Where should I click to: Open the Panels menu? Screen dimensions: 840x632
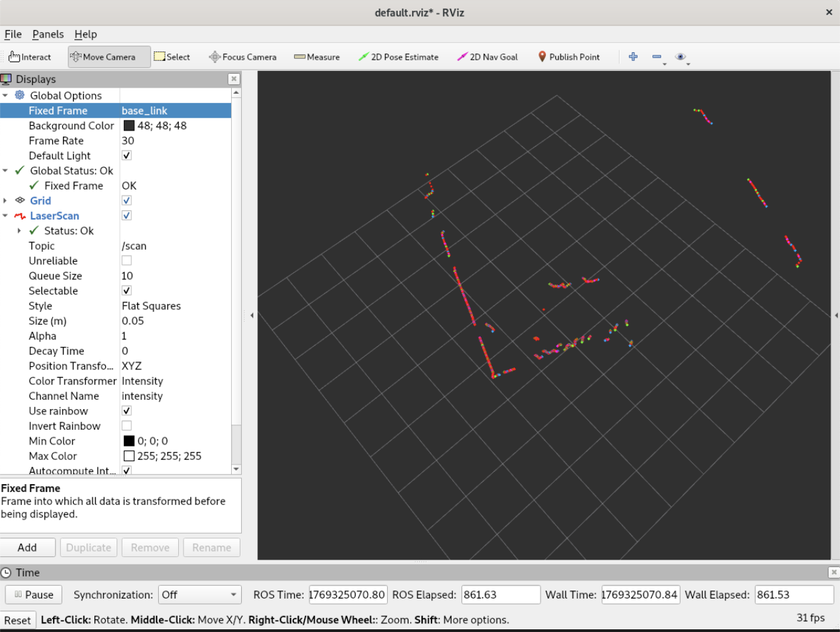pos(48,34)
